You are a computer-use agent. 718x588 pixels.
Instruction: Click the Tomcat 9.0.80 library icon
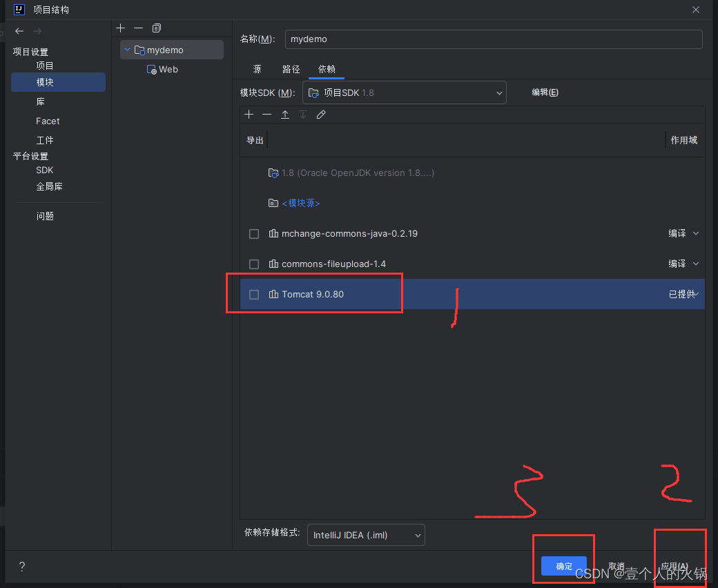pos(273,294)
